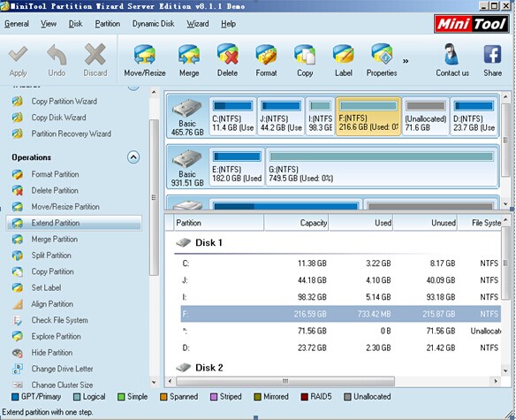Choose Explore Partition operation
The image size is (516, 420).
click(x=56, y=336)
